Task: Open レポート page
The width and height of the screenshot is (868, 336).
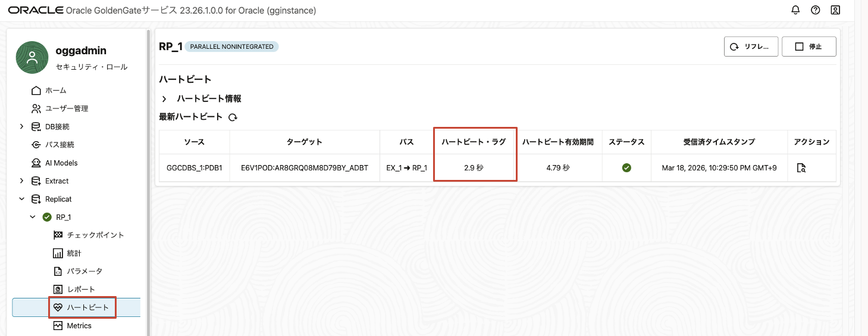Action: pos(81,290)
